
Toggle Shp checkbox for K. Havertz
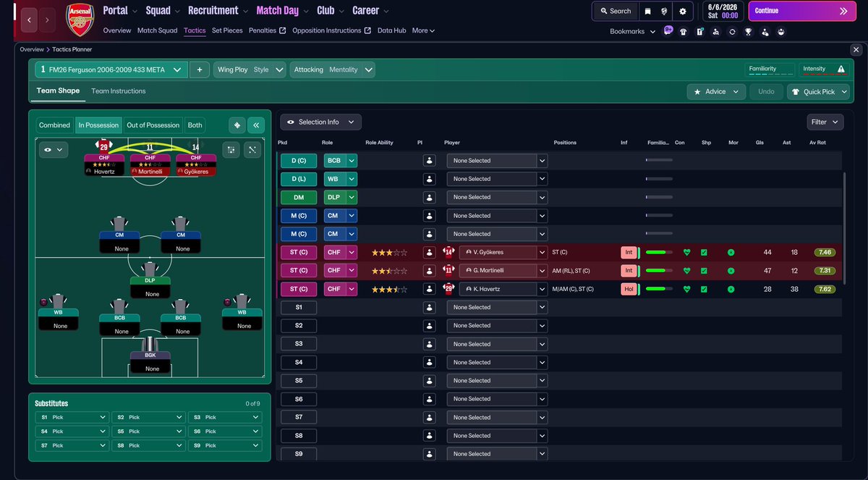[704, 289]
